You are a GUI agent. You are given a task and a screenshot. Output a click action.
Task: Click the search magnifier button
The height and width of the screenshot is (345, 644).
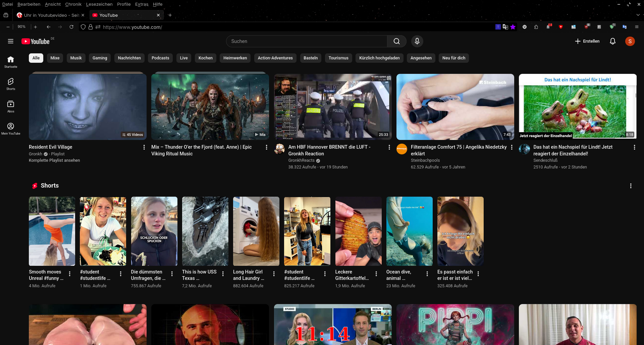(x=396, y=41)
